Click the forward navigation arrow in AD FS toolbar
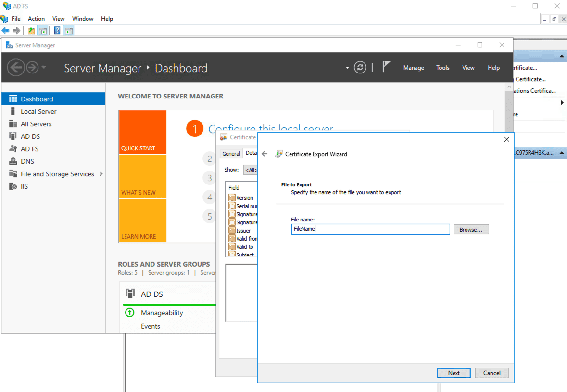Image resolution: width=567 pixels, height=392 pixels. coord(16,30)
